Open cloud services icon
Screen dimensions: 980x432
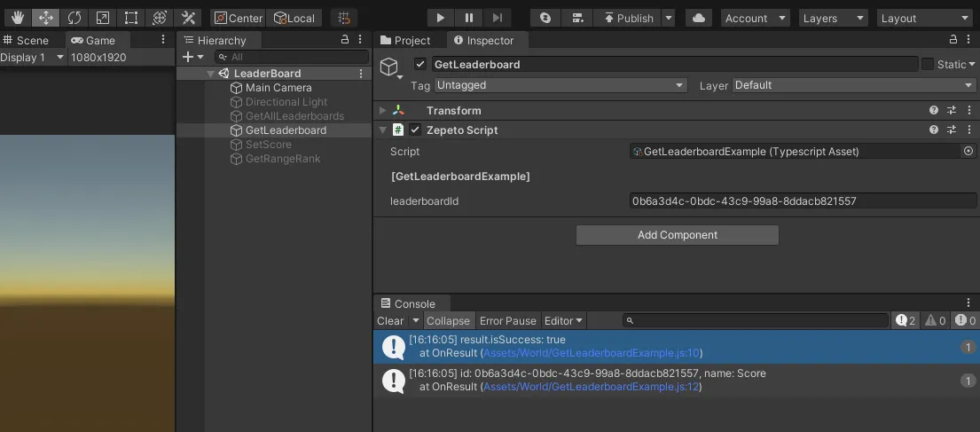click(700, 18)
